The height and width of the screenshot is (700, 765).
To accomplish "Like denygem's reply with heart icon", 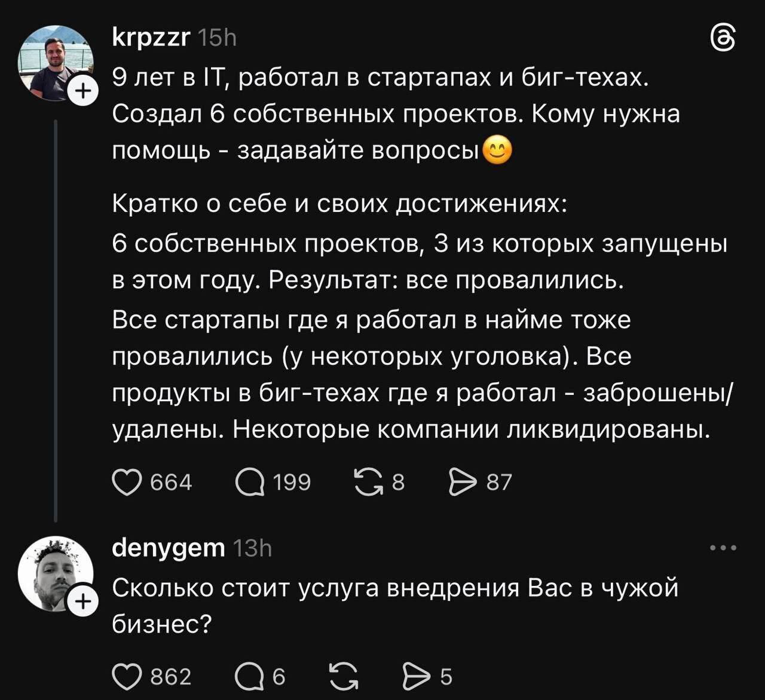I will pos(126,676).
